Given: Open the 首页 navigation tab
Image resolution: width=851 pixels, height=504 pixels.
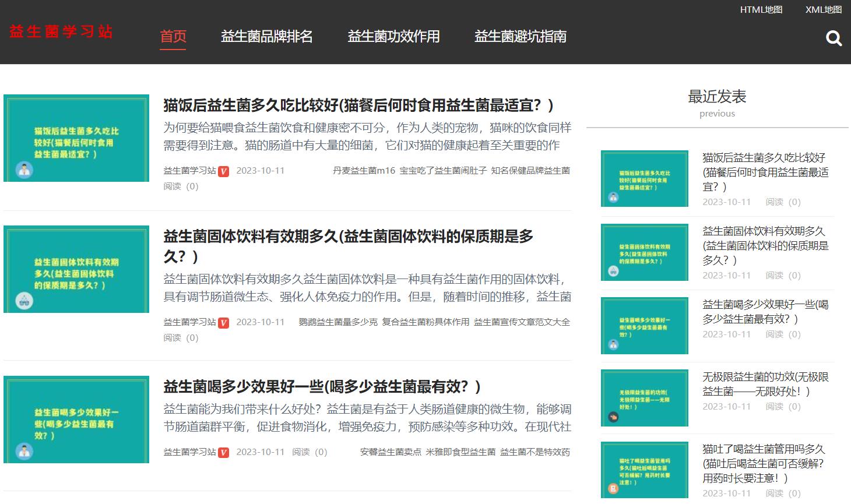Looking at the screenshot, I should [x=173, y=36].
